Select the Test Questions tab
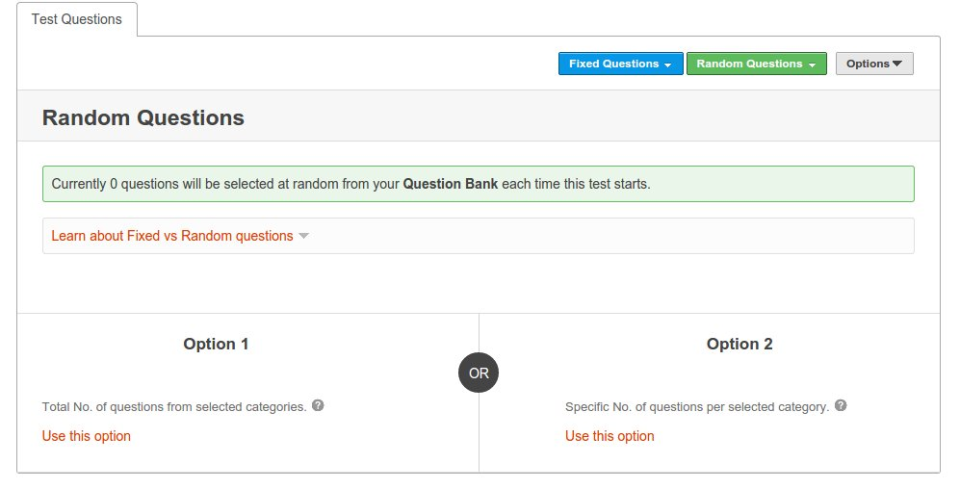 point(77,19)
